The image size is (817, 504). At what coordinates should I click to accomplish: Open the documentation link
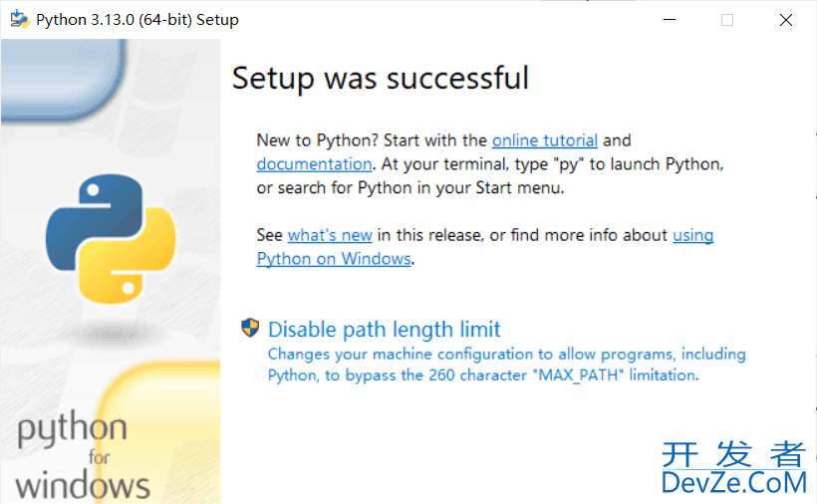[x=314, y=164]
